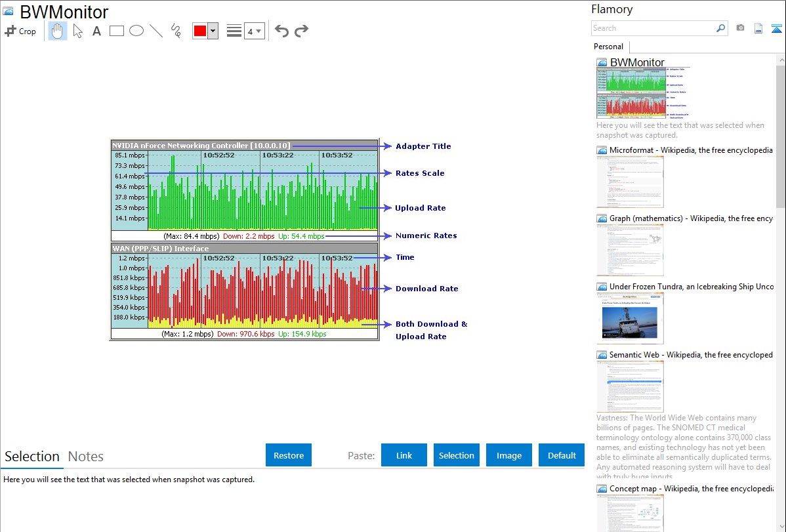
Task: Choose the freehand scribble tool
Action: [x=176, y=31]
